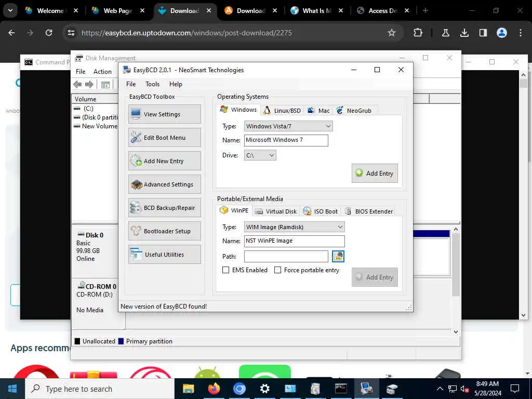Select the (C:) volume row
The width and height of the screenshot is (532, 399).
(x=96, y=109)
